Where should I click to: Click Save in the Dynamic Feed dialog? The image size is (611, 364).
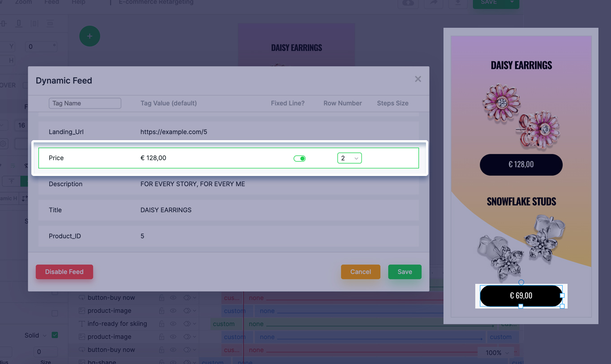[404, 272]
